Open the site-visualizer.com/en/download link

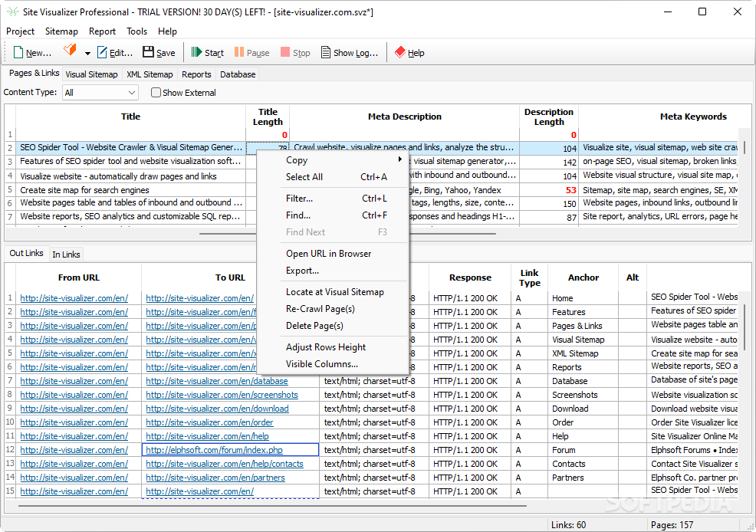pos(217,409)
